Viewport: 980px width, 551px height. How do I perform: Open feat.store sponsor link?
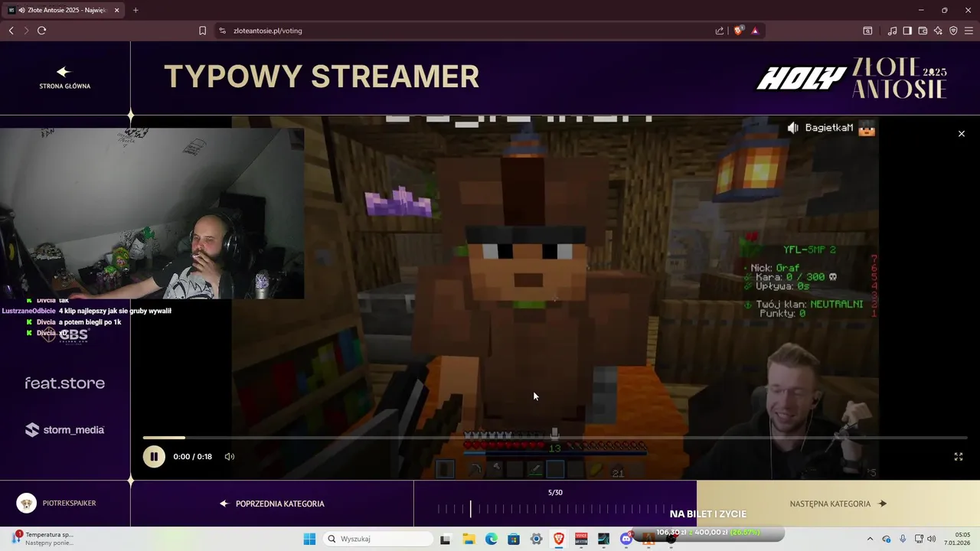[64, 383]
